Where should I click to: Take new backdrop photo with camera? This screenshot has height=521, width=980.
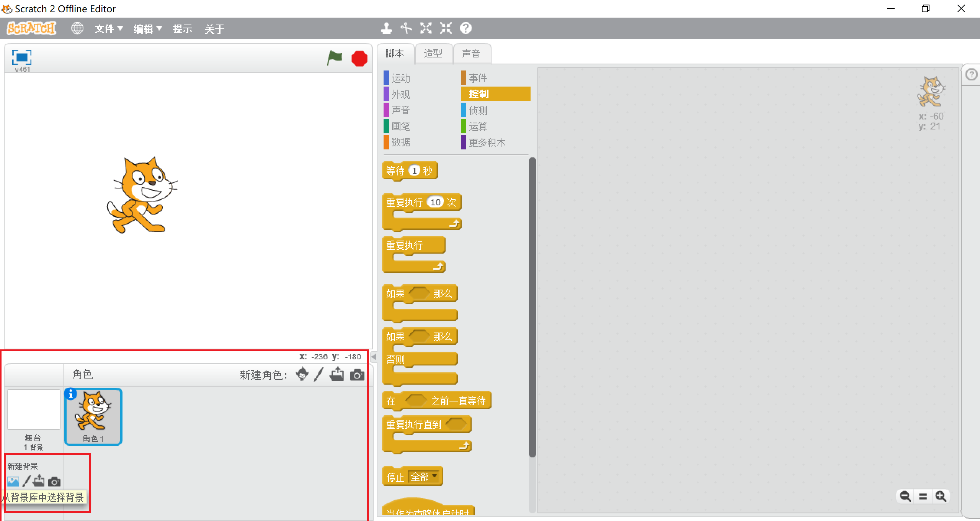[x=54, y=482]
